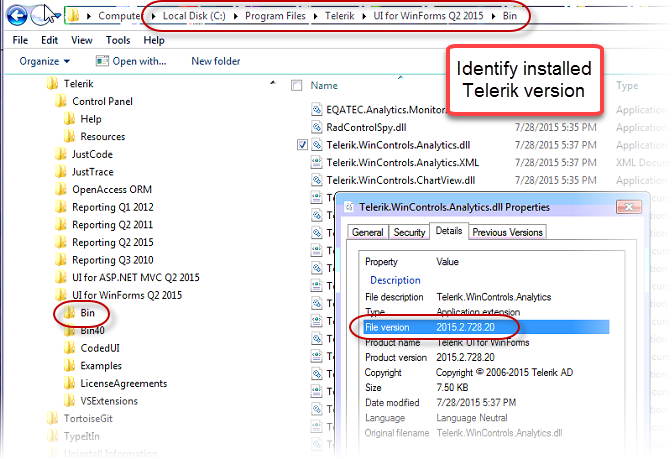Switch to the General tab
The height and width of the screenshot is (459, 672).
pyautogui.click(x=368, y=232)
